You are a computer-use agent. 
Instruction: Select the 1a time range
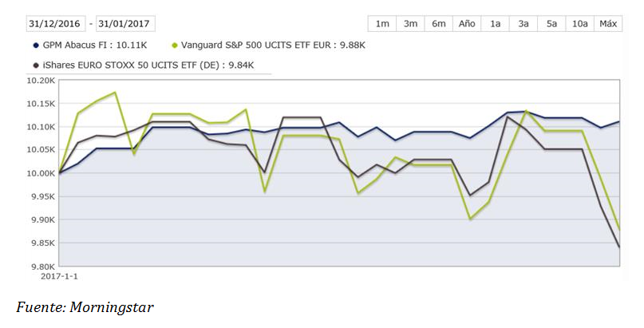496,24
